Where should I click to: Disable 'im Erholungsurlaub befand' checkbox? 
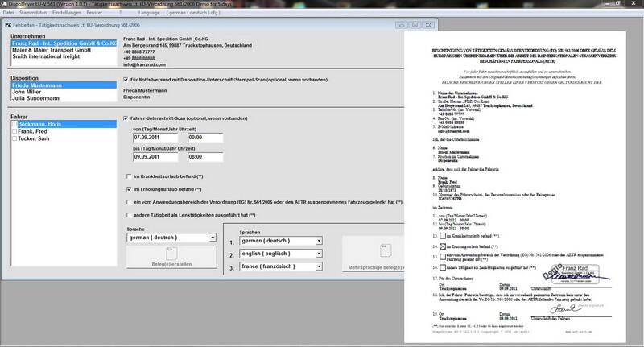pos(129,189)
